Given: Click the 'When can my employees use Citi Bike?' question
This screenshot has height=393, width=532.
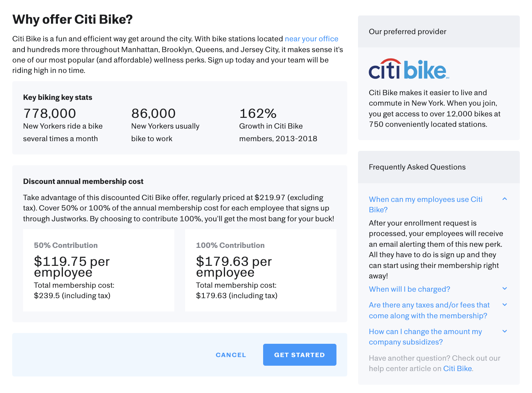Looking at the screenshot, I should tap(426, 204).
